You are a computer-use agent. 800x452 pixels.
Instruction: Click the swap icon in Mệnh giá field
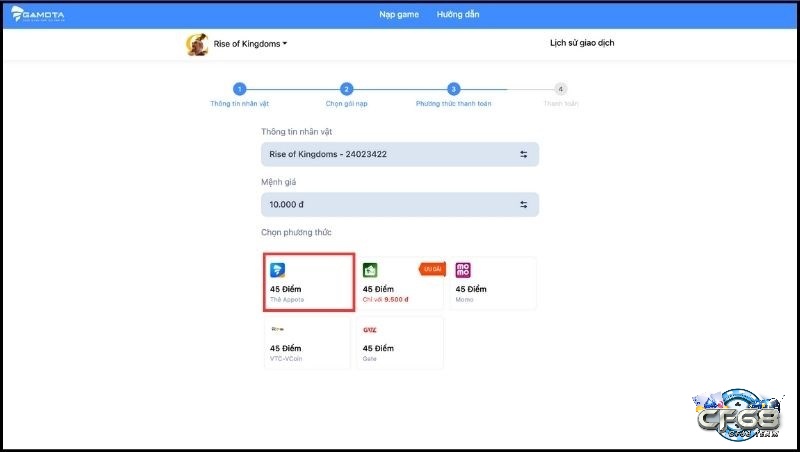(x=523, y=205)
